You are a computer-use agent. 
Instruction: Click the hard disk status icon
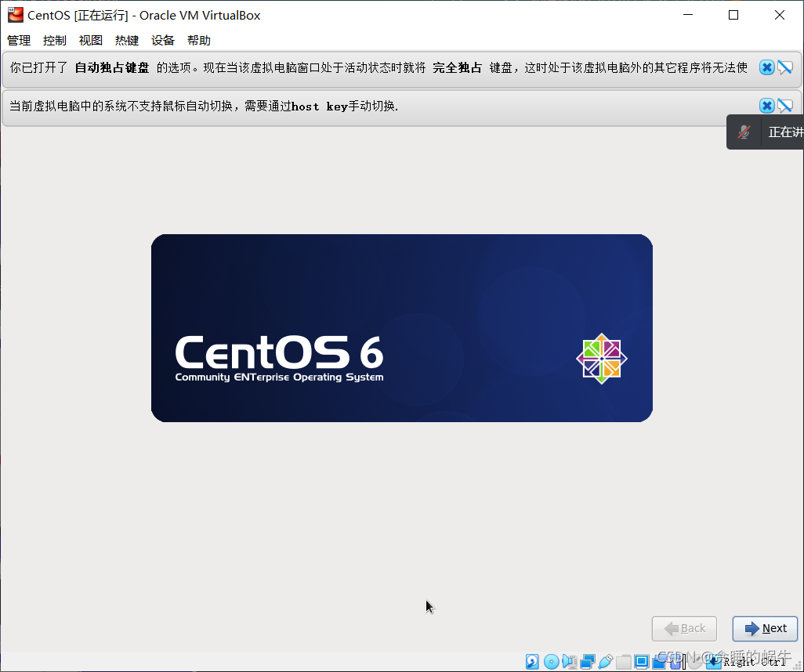tap(532, 662)
